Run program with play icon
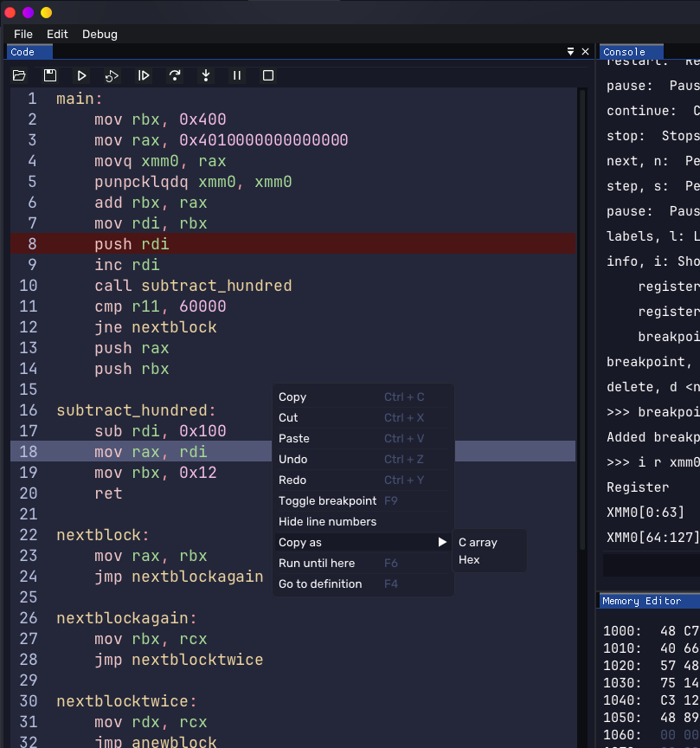Viewport: 700px width, 748px height. (x=81, y=75)
